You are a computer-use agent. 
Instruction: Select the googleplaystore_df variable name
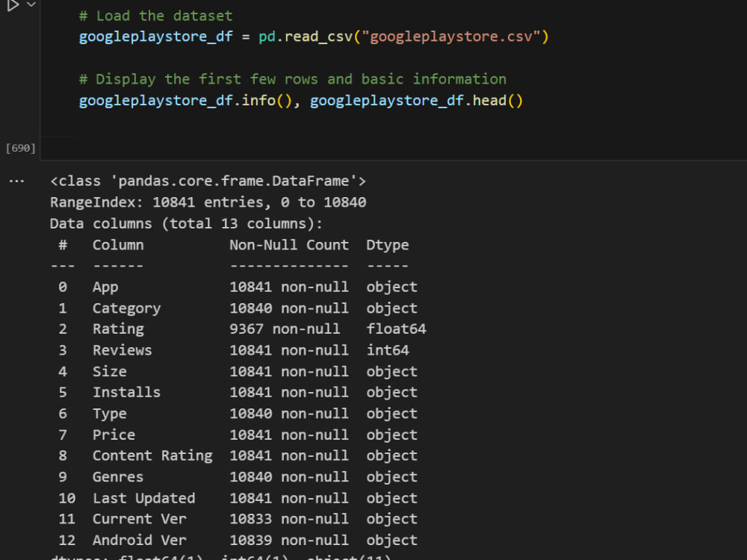(155, 36)
